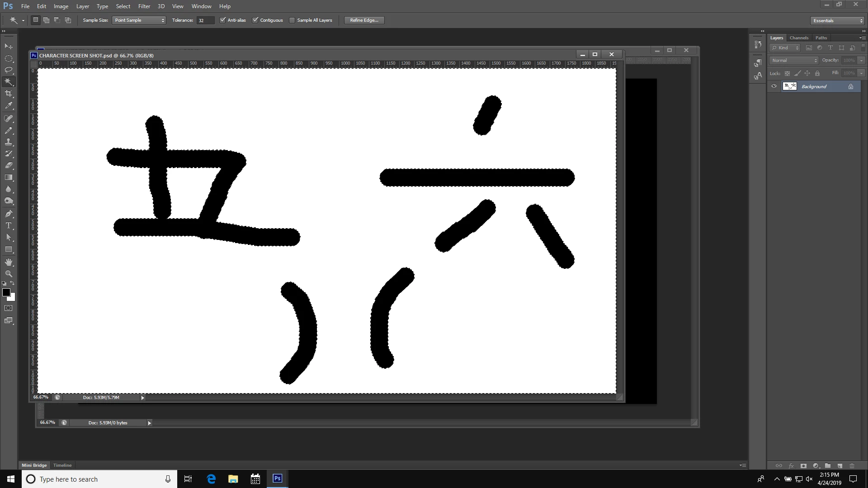The height and width of the screenshot is (488, 868).
Task: Select the Clone Stamp tool
Action: pos(9,142)
